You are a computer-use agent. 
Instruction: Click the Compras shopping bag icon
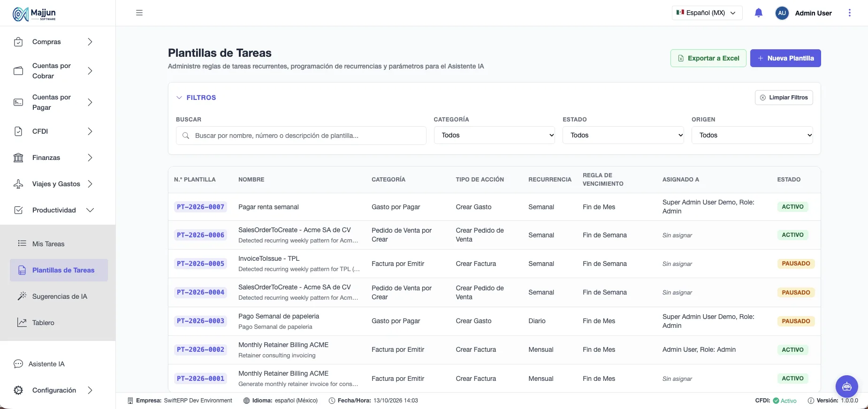18,42
